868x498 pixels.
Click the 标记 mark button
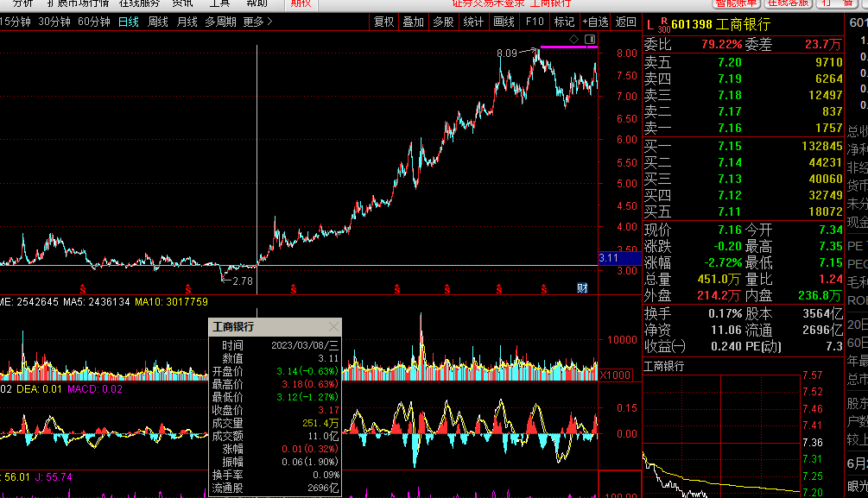[x=564, y=22]
